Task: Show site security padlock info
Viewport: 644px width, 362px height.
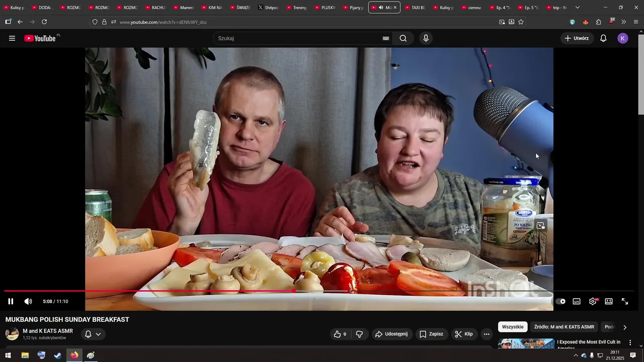Action: click(104, 22)
